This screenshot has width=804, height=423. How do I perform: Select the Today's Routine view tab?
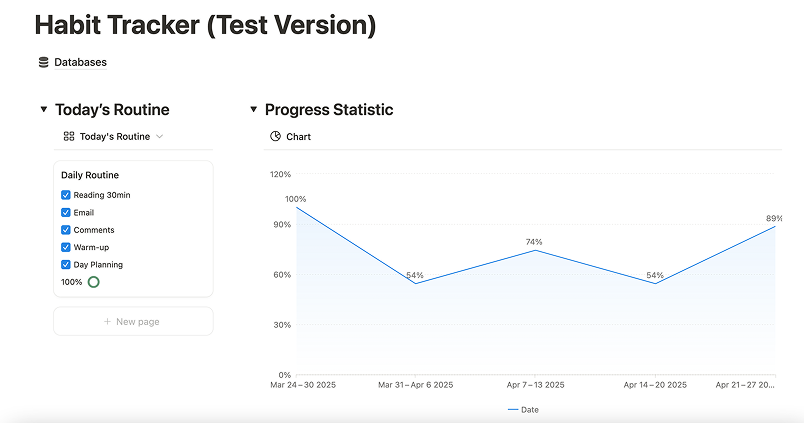[113, 136]
